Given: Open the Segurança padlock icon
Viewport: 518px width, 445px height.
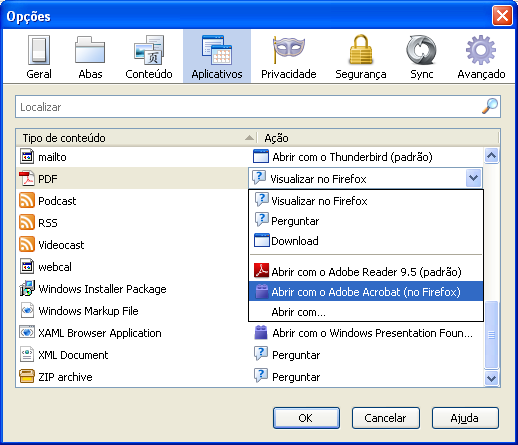Looking at the screenshot, I should 361,50.
